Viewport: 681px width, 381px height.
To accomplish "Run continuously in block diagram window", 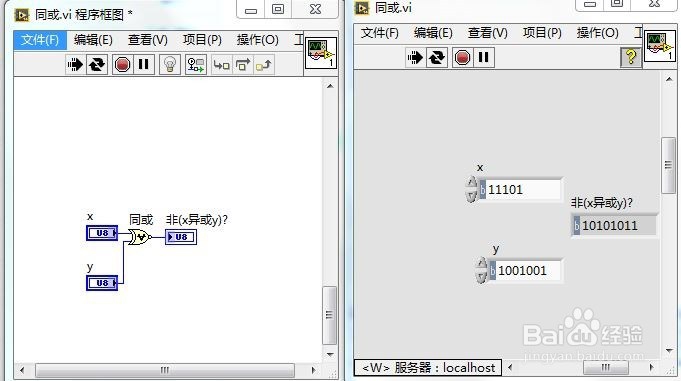I will (96, 65).
